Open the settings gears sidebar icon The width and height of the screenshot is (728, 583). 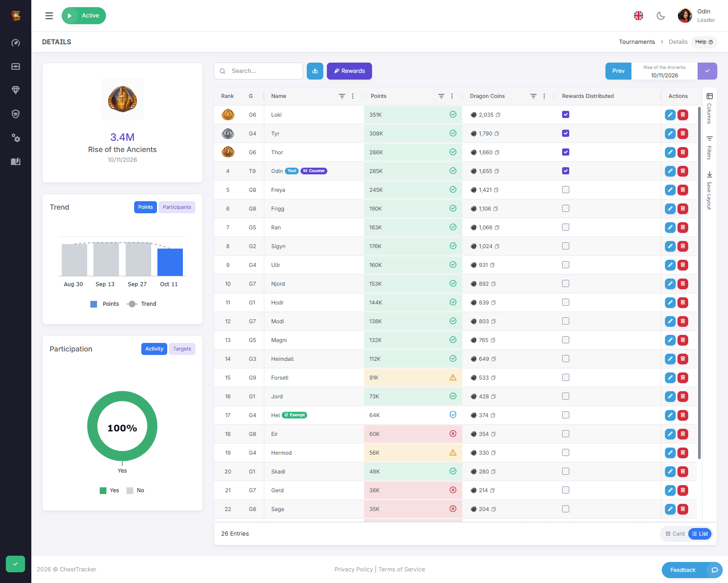tap(16, 138)
